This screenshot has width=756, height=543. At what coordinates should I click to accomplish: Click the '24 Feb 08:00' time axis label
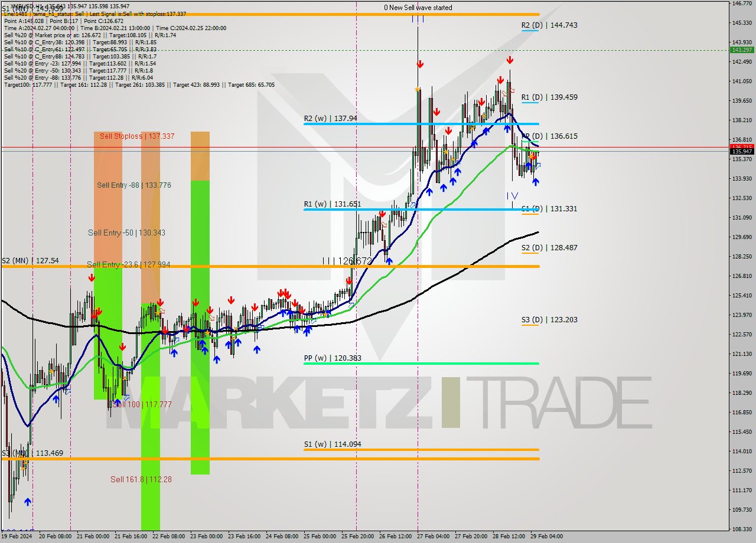pos(282,537)
